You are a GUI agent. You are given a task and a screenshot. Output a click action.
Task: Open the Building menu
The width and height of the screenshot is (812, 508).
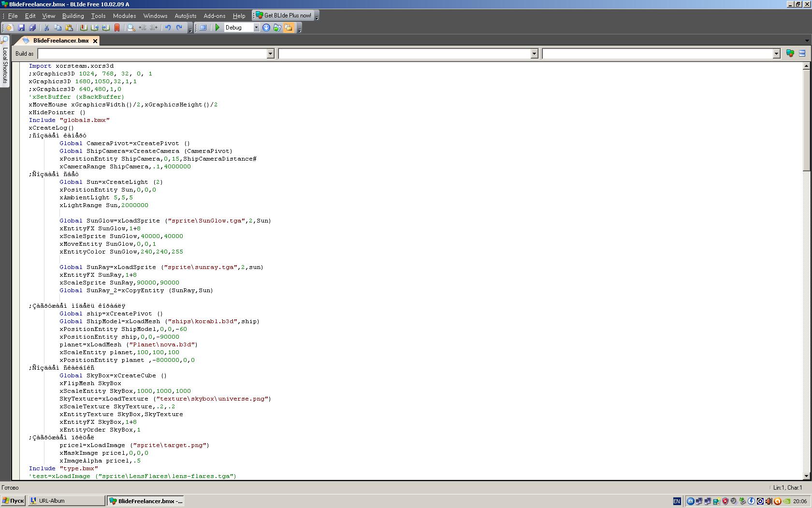pos(73,15)
